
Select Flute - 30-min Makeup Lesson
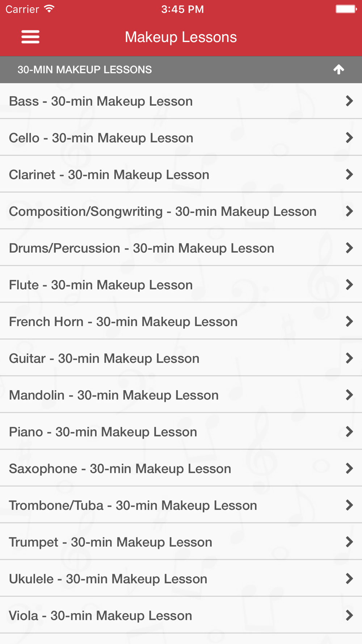(x=101, y=285)
